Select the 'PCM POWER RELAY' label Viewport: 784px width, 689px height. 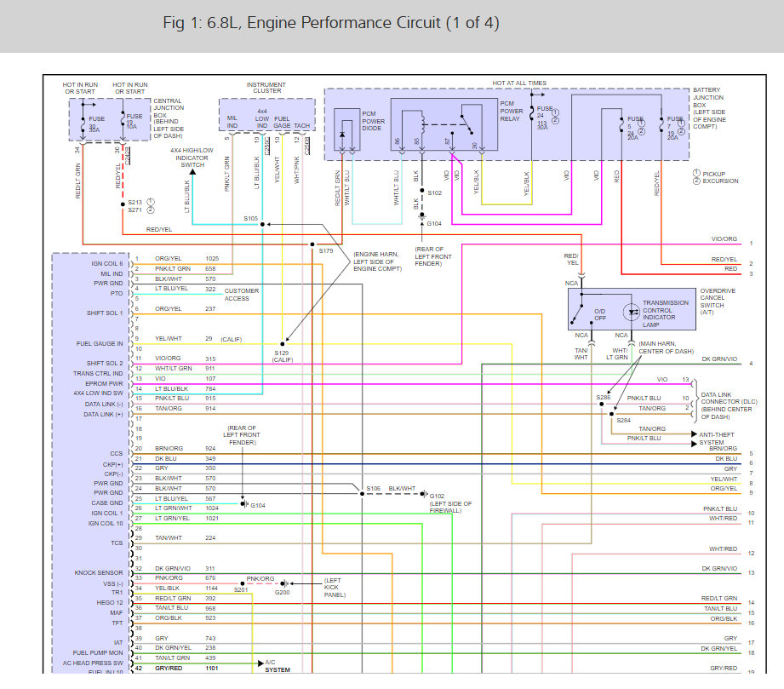click(511, 111)
